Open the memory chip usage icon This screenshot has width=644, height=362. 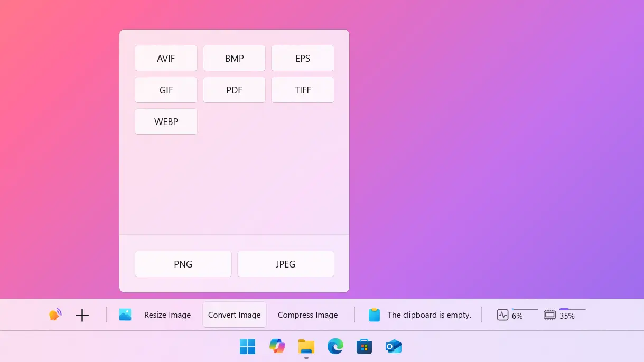[550, 315]
